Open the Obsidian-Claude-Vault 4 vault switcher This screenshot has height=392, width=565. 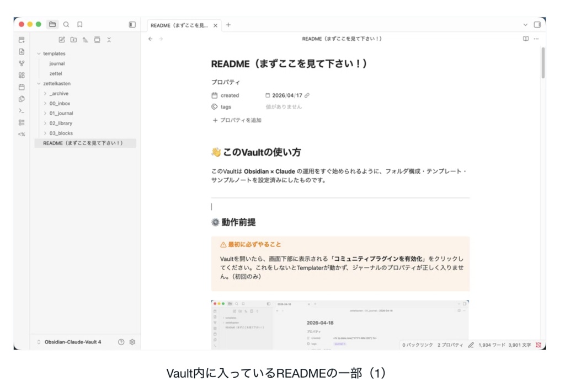coord(69,342)
